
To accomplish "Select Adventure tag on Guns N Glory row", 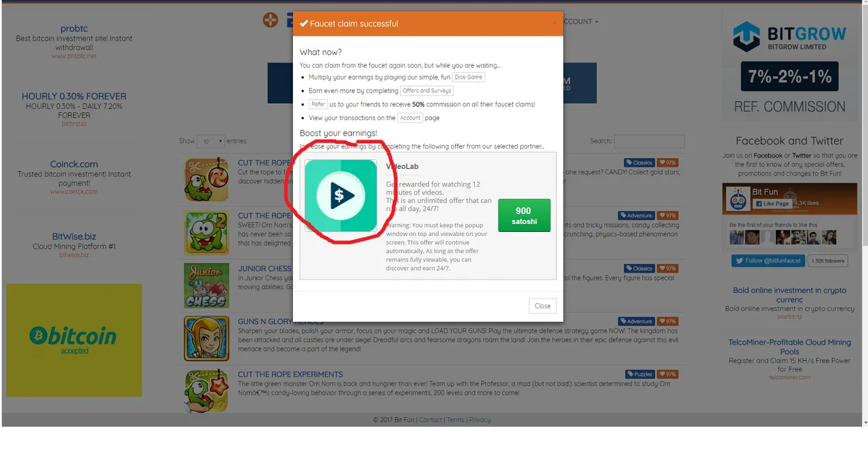I will click(636, 321).
